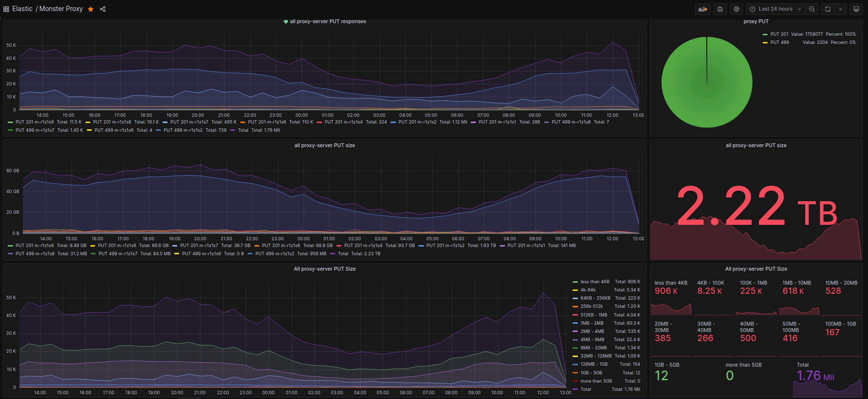Viewport: 868px width, 399px height.
Task: Go to the Elastic folder breadcrumb
Action: (22, 9)
